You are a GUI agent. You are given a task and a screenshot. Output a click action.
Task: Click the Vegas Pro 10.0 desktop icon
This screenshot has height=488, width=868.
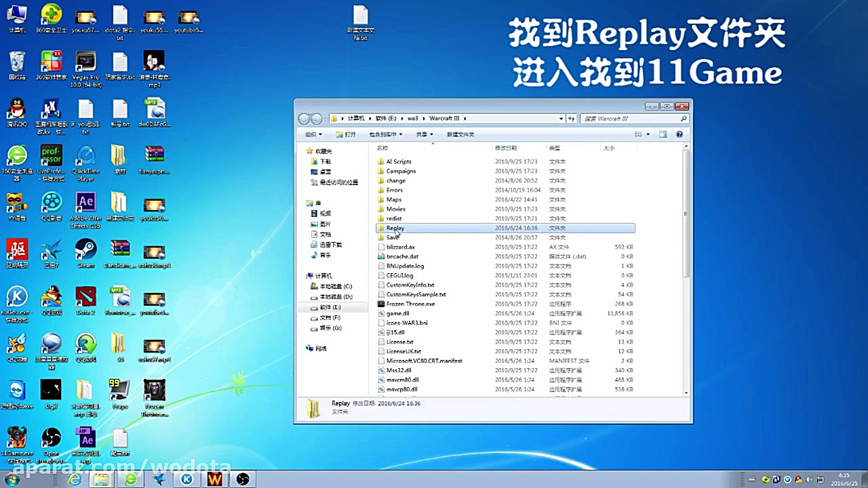(85, 65)
